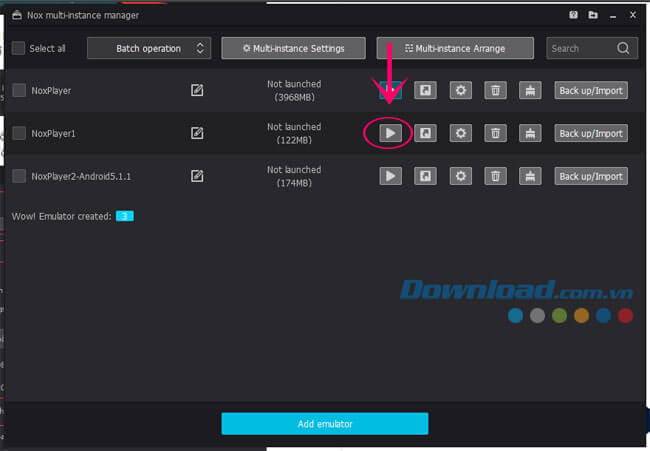Viewport: 650px width, 451px height.
Task: Rename NoxPlayer2-Android5.1.1 using the edit icon
Action: pyautogui.click(x=197, y=176)
